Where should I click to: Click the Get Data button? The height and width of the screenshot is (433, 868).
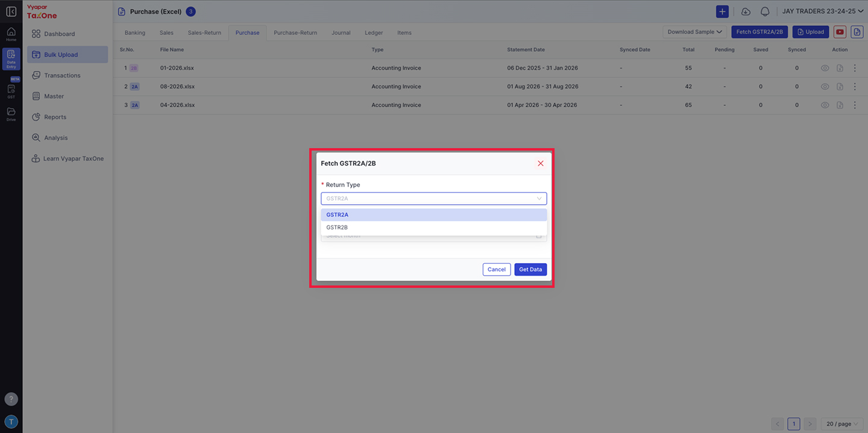[530, 269]
